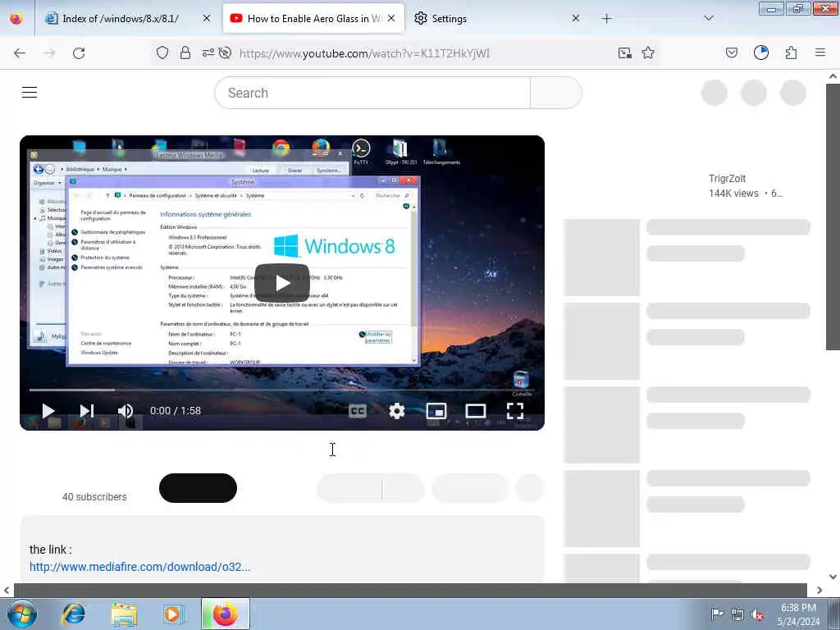Click the vertical page scrollbar thumb

tap(833, 217)
